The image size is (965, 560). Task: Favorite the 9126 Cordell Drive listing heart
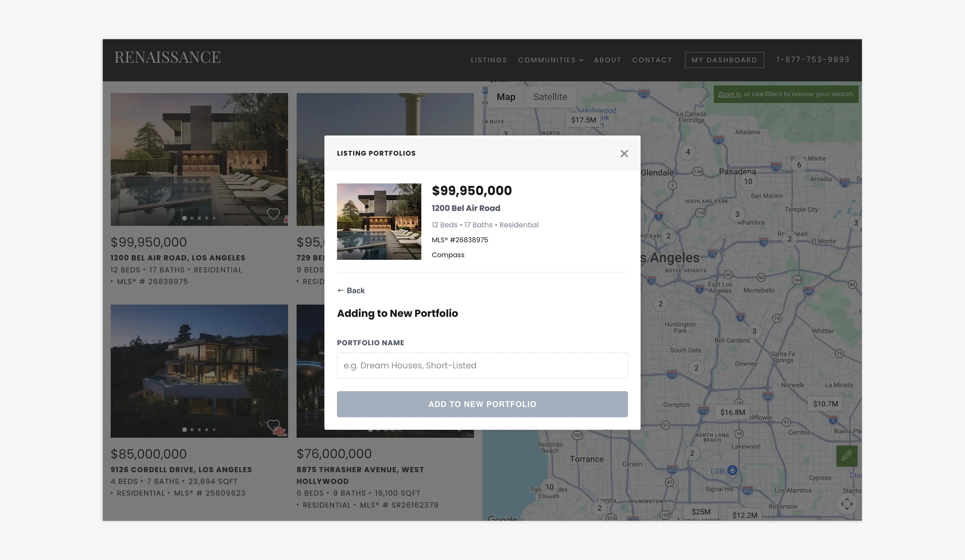273,425
